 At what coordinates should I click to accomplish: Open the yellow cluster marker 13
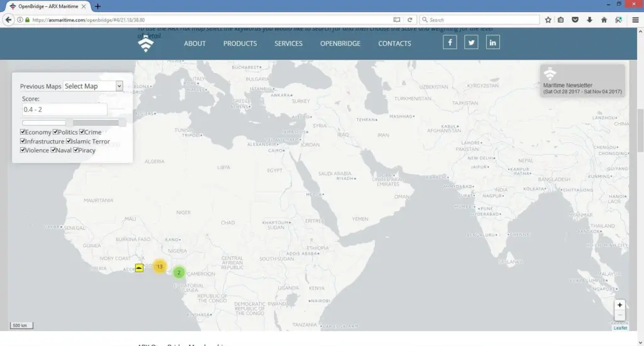[x=160, y=266]
